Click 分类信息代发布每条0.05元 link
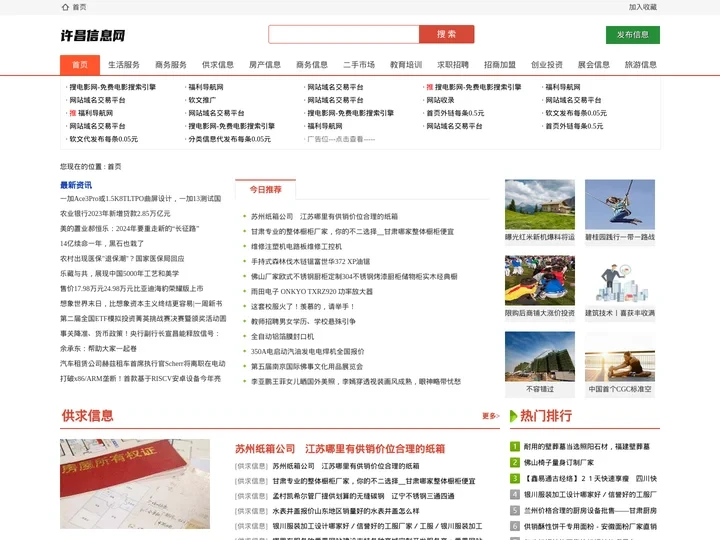This screenshot has height=540, width=720. pyautogui.click(x=229, y=139)
